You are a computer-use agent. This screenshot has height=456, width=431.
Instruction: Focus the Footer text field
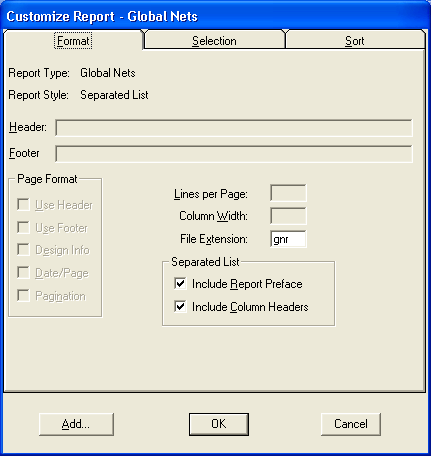pos(234,154)
